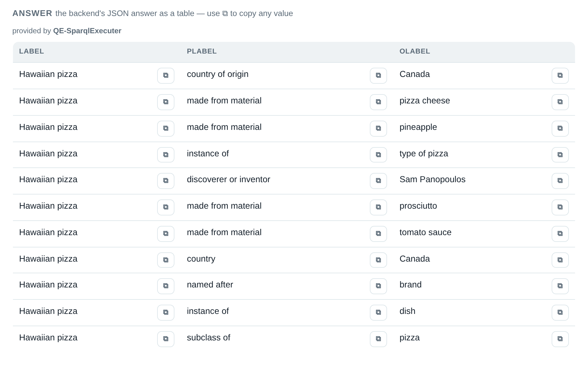
Task: Copy 'Canada' olabel in 'country' row
Action: (x=560, y=260)
